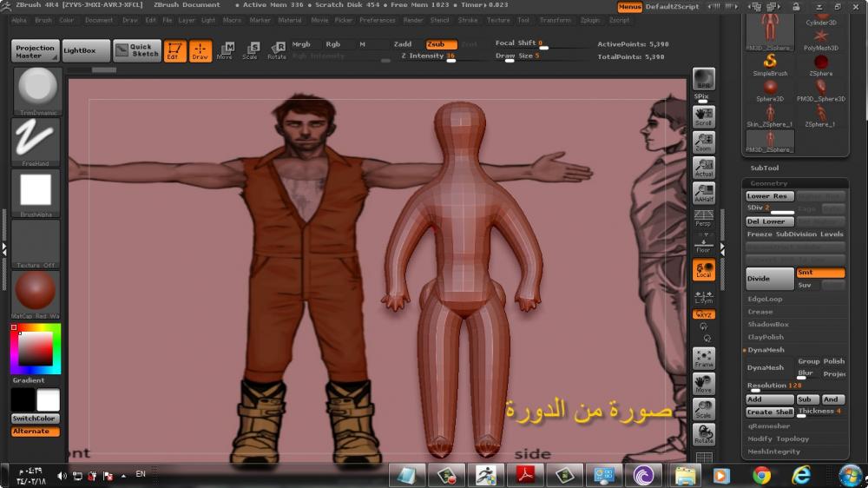Open the LightBox browser
868x488 pixels.
coord(86,50)
